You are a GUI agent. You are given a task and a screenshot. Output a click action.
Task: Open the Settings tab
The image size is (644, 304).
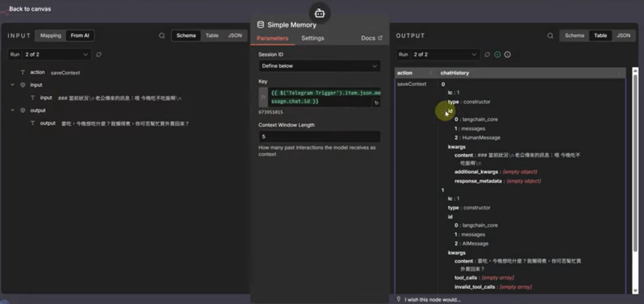pyautogui.click(x=313, y=38)
